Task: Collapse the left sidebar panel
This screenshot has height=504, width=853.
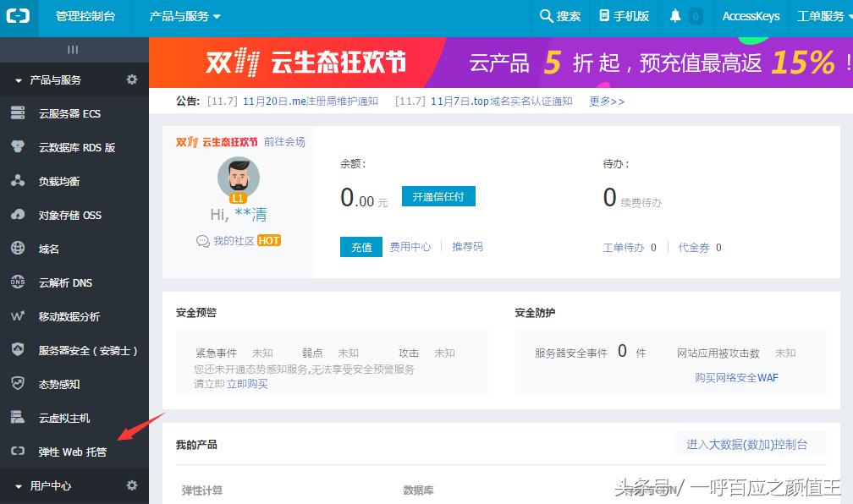Action: pyautogui.click(x=74, y=50)
